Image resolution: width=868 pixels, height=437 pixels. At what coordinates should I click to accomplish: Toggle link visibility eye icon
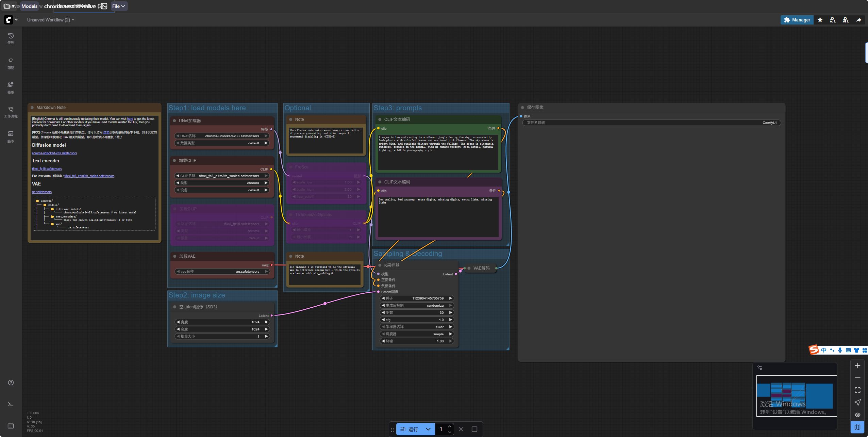[857, 415]
